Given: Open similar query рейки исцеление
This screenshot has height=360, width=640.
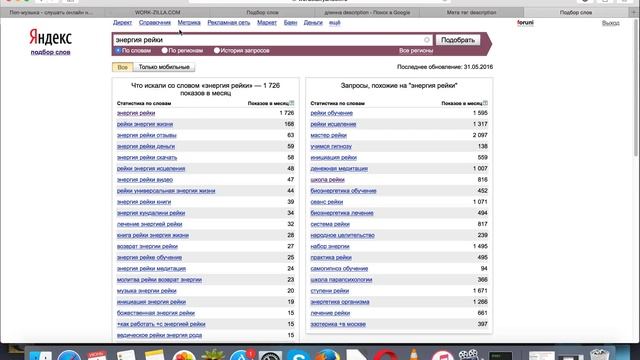Looking at the screenshot, I should pos(333,124).
